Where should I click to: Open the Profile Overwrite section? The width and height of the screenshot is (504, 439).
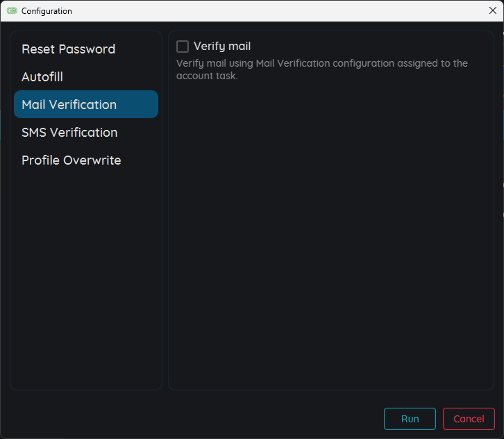point(71,160)
